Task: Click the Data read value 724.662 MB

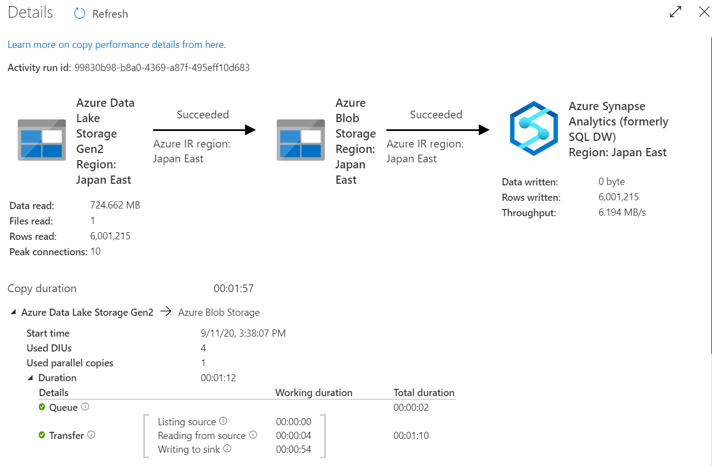Action: [115, 205]
